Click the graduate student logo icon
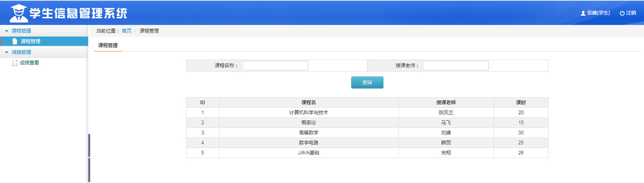 [18, 13]
